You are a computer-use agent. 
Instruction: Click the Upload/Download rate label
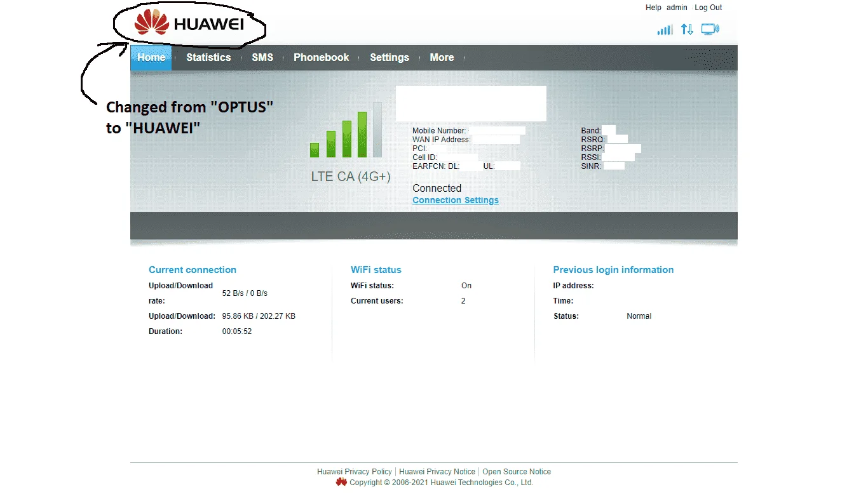pos(181,293)
